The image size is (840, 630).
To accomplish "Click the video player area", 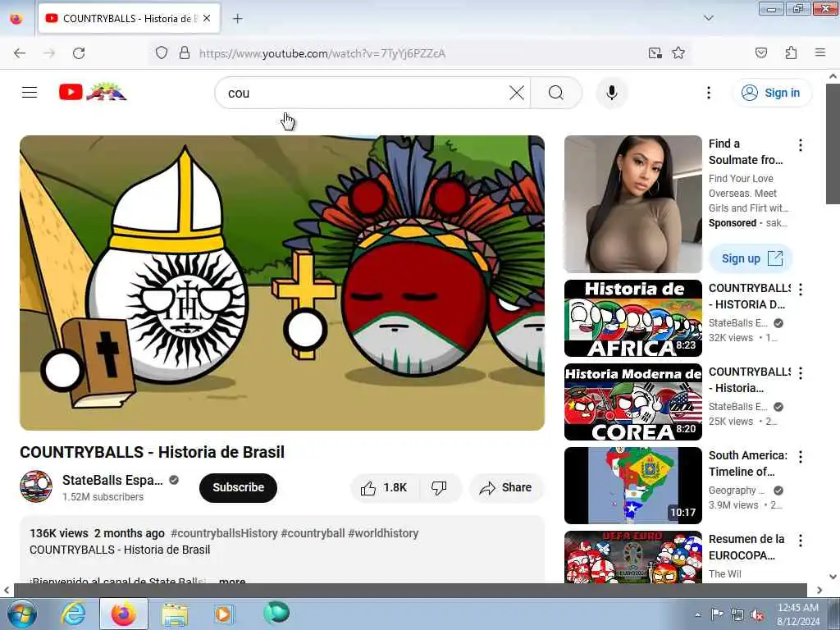I will 282,282.
